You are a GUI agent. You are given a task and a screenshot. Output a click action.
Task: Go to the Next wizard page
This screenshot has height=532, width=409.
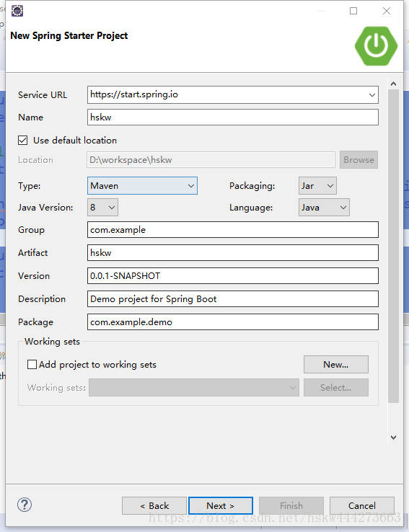click(221, 505)
